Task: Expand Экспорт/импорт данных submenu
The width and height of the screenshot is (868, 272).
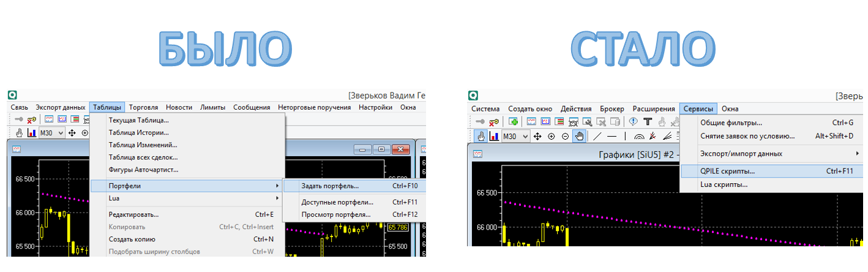Action: click(771, 153)
